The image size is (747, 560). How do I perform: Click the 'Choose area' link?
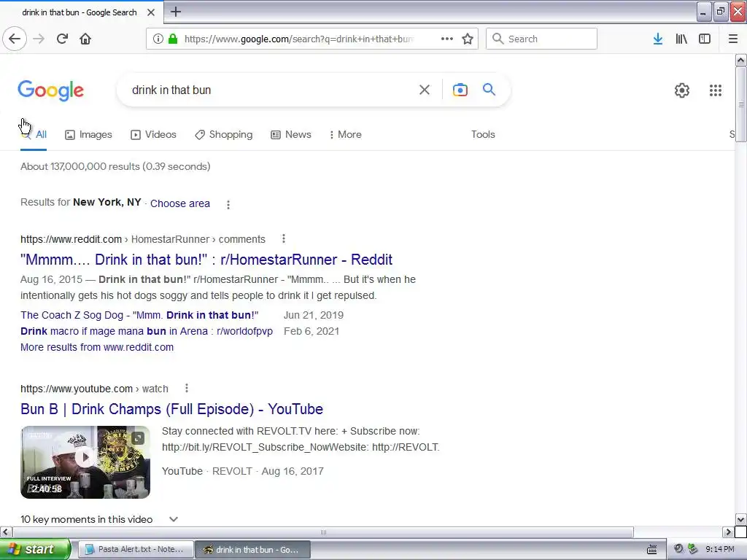click(180, 203)
